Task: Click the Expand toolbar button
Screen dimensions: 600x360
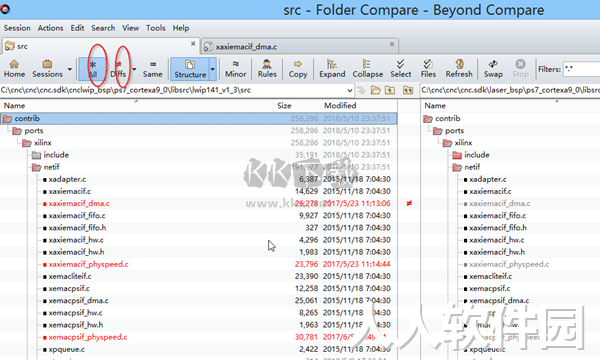Action: click(x=332, y=69)
